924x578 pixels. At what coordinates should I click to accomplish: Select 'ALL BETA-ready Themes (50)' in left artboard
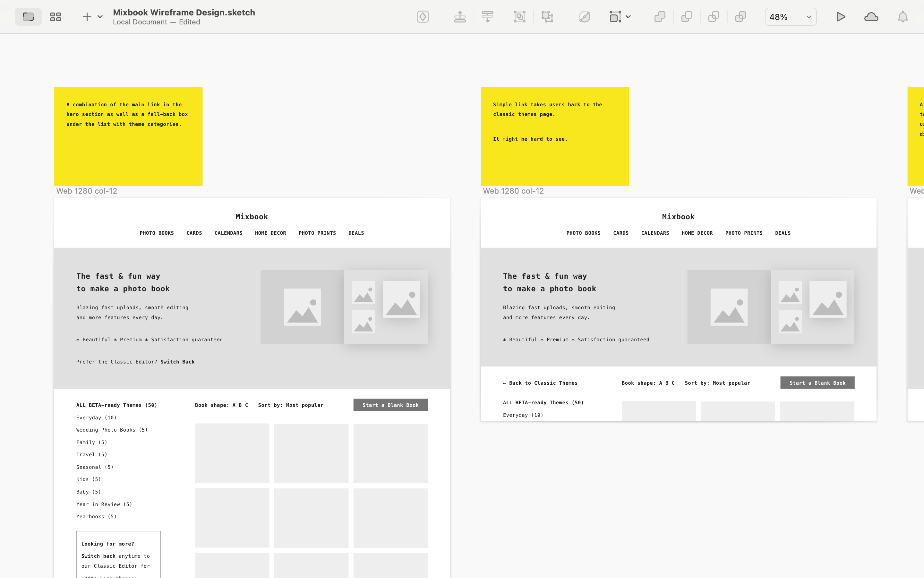click(x=116, y=405)
